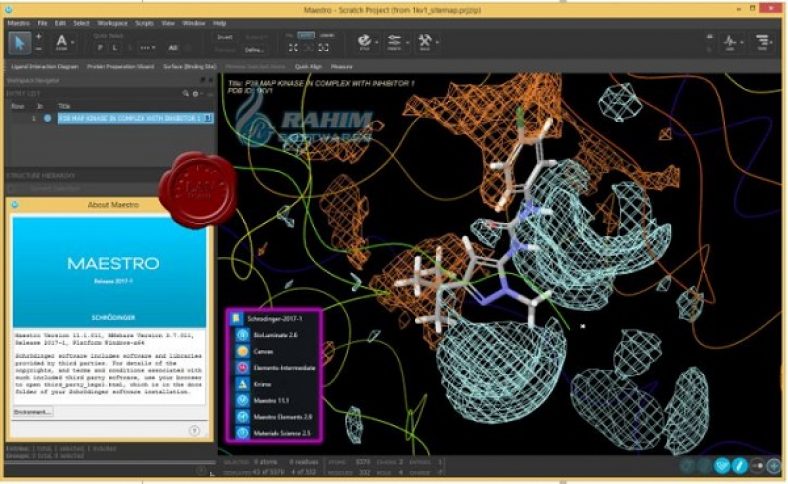The width and height of the screenshot is (788, 484).
Task: Click the fit selected frame icon
Action: pos(324,47)
